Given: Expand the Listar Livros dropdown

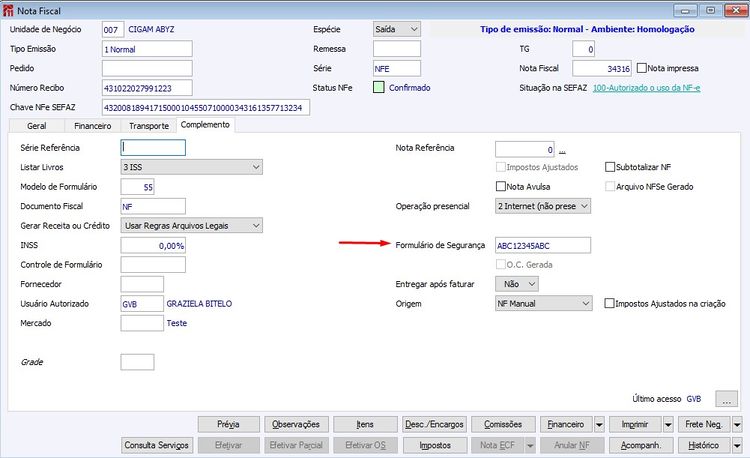Looking at the screenshot, I should click(x=191, y=167).
